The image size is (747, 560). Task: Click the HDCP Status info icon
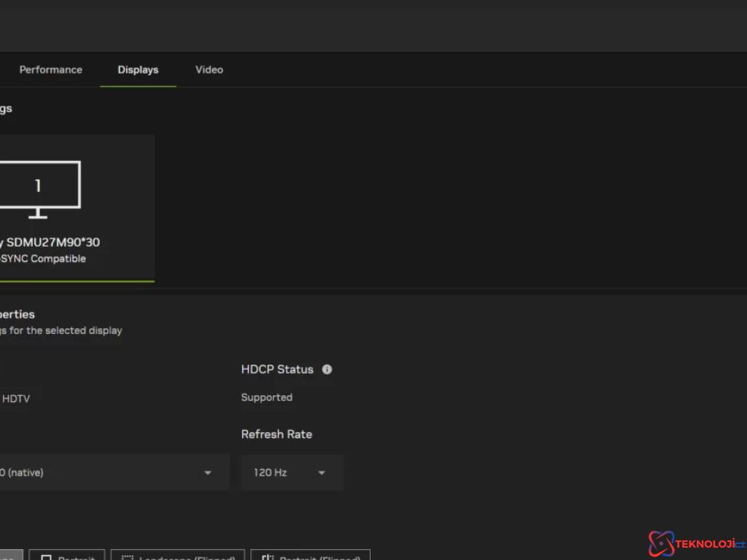(x=327, y=370)
